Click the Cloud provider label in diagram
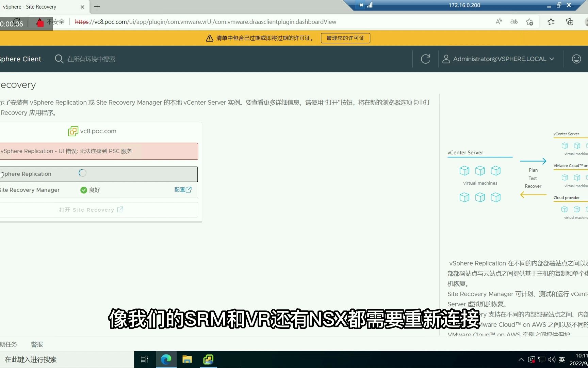Image resolution: width=588 pixels, height=368 pixels. pyautogui.click(x=567, y=198)
